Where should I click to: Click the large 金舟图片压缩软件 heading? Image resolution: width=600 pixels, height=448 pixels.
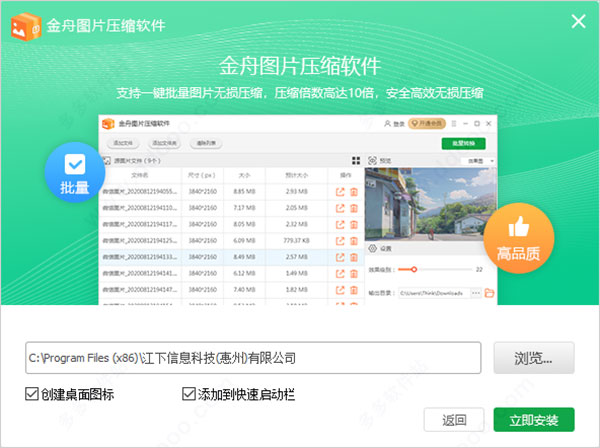pyautogui.click(x=300, y=66)
